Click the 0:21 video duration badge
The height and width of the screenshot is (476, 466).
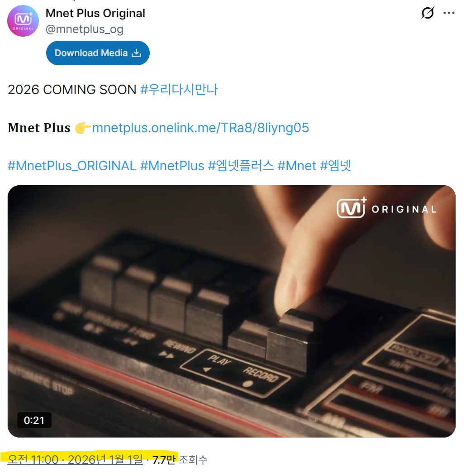(34, 420)
